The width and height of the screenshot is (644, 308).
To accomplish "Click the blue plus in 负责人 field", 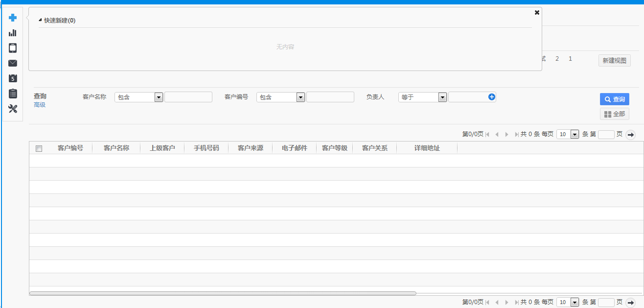I will coord(492,97).
